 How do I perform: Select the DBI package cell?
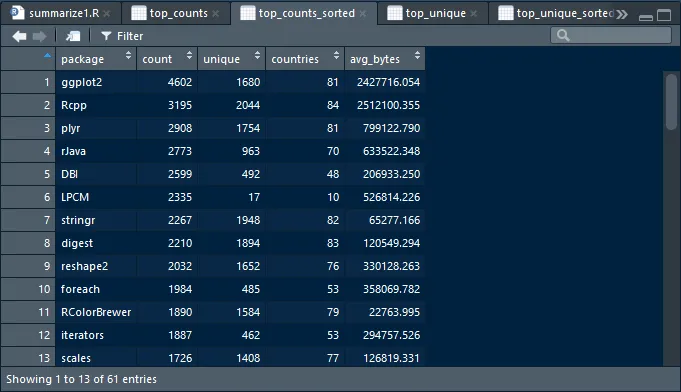[96, 174]
